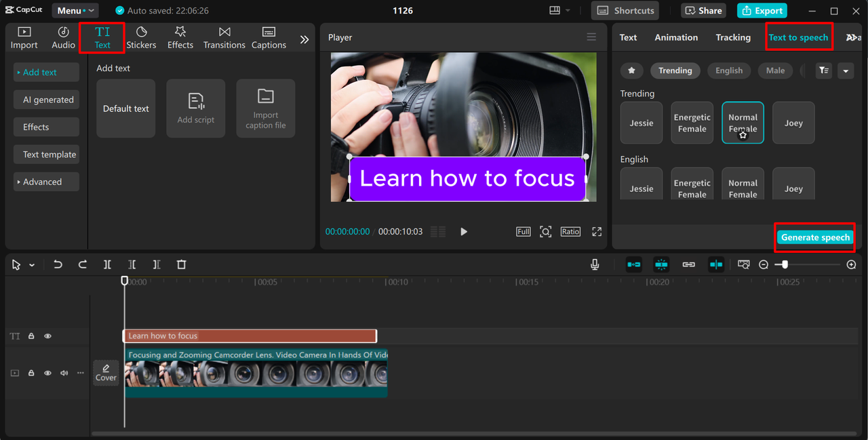
Task: Click the Add script tile
Action: (x=195, y=108)
